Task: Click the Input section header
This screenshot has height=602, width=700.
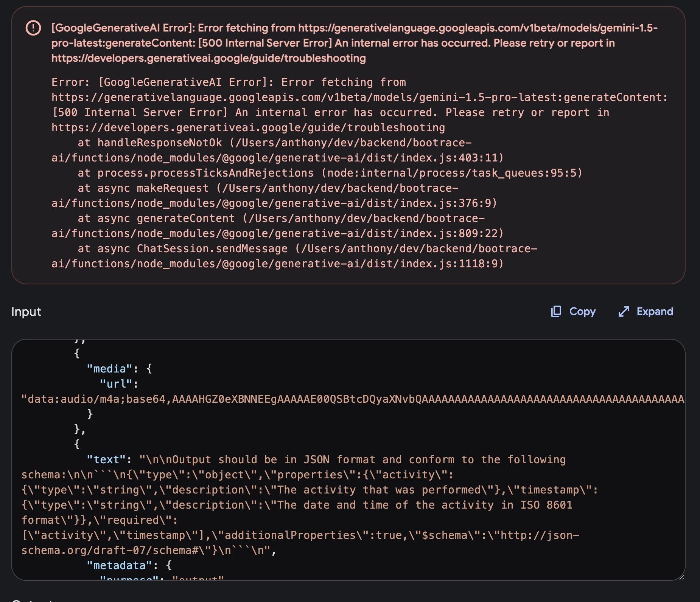Action: coord(26,312)
